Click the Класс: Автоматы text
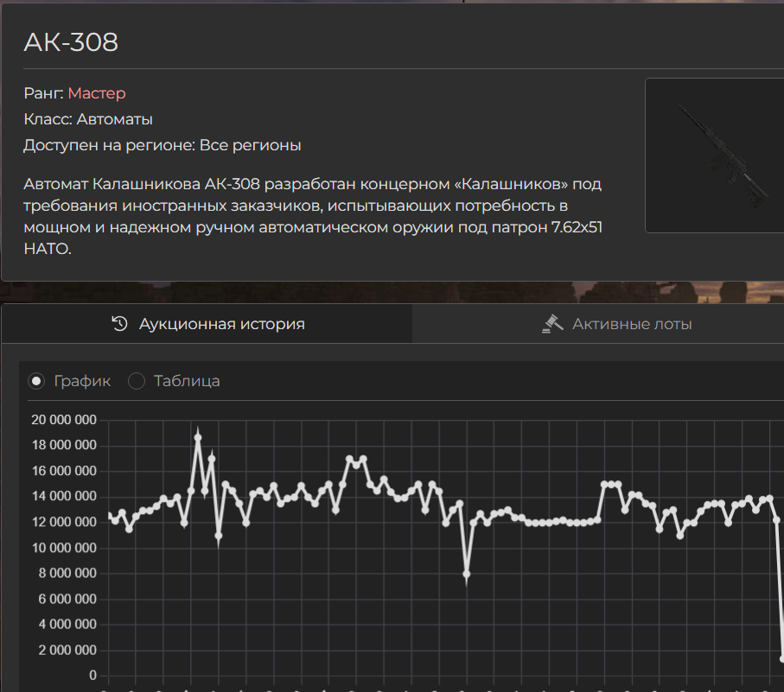The image size is (784, 692). (x=88, y=119)
